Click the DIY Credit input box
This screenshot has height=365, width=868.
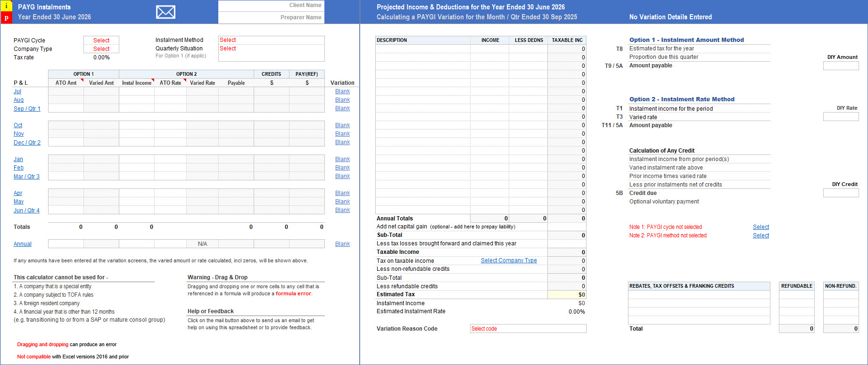click(841, 193)
